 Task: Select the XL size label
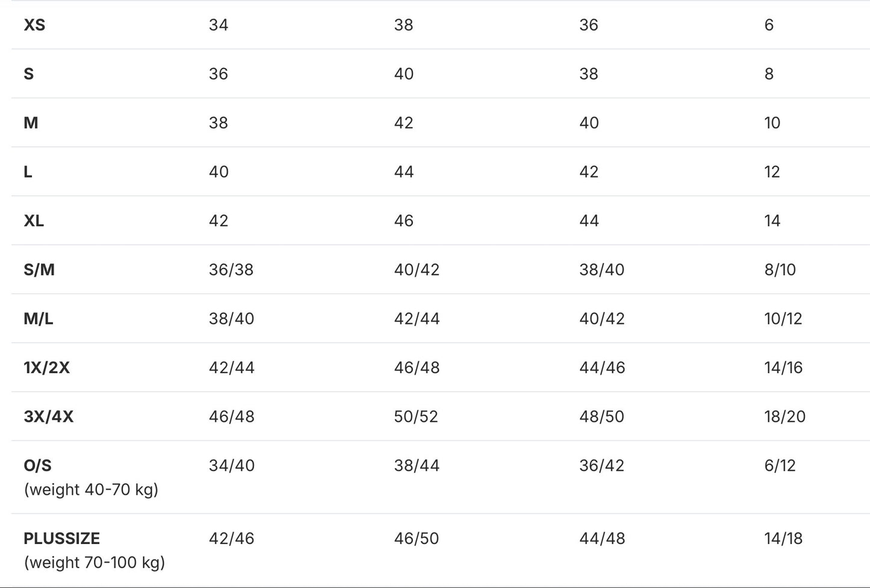coord(34,221)
